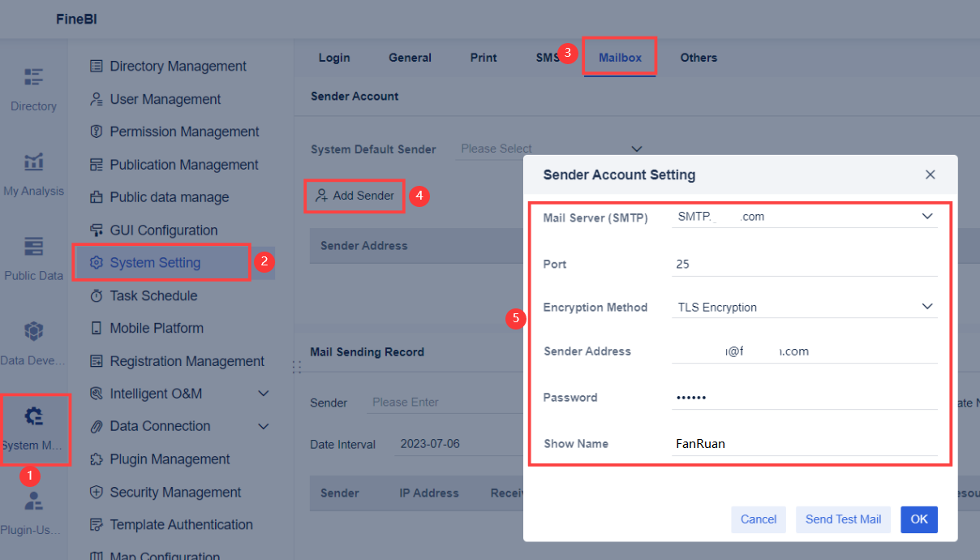Switch to the Others tab
Screen dimensions: 980x560
coord(698,57)
